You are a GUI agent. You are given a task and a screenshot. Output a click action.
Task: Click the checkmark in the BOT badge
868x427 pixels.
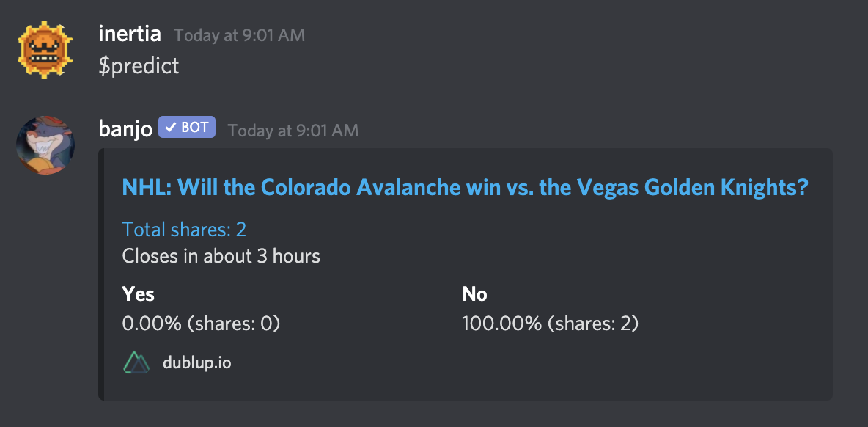(170, 128)
